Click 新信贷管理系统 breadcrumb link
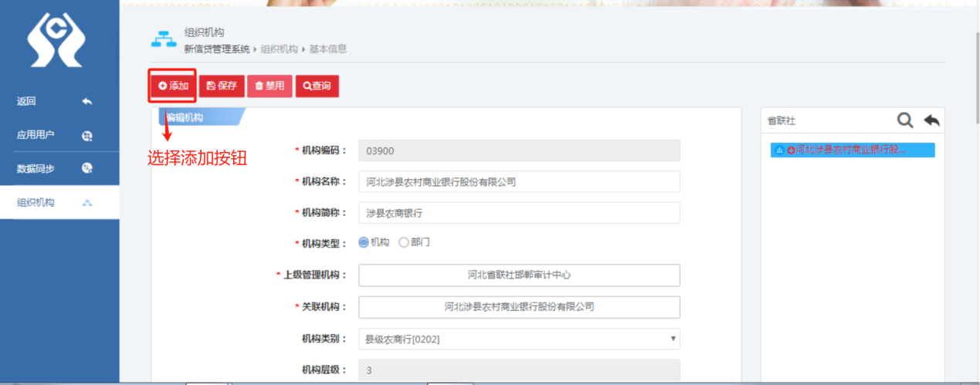 point(217,49)
